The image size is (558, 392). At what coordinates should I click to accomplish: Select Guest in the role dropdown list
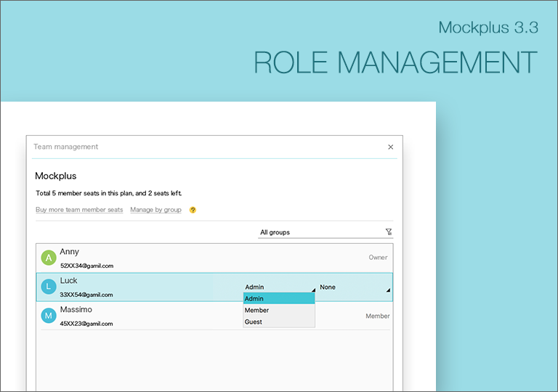click(x=279, y=322)
